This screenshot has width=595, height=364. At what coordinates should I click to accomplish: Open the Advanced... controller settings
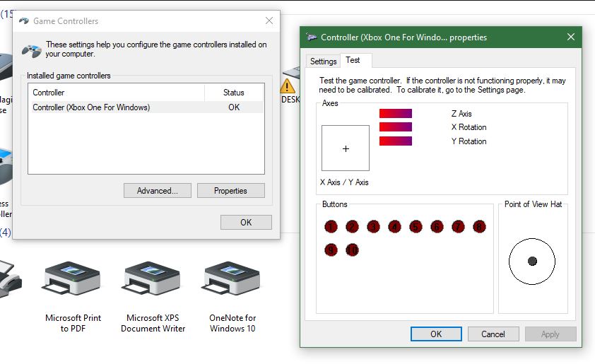(158, 191)
